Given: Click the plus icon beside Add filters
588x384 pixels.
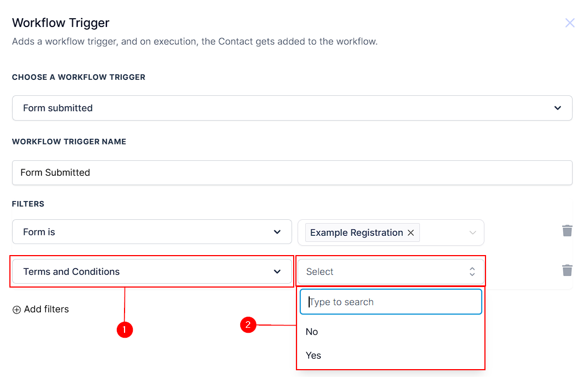Looking at the screenshot, I should point(17,310).
